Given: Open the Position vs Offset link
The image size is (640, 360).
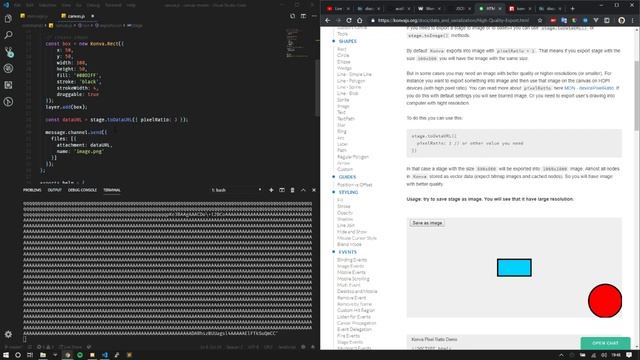Looking at the screenshot, I should click(355, 185).
